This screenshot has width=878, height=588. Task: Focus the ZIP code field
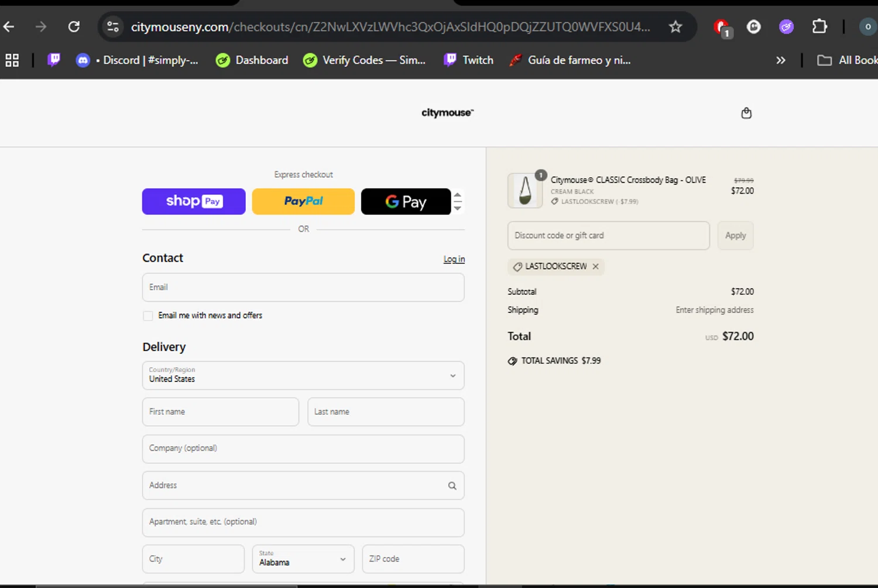(x=413, y=559)
